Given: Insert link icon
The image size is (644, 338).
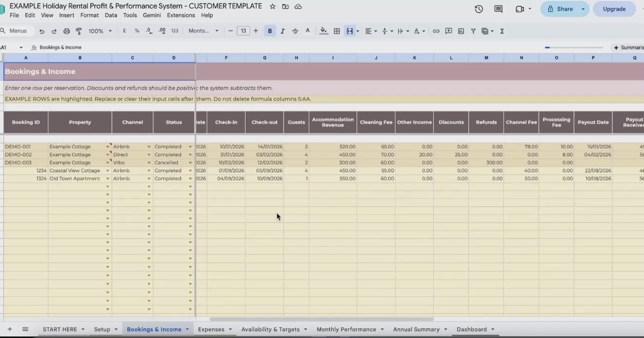Looking at the screenshot, I should [436, 31].
